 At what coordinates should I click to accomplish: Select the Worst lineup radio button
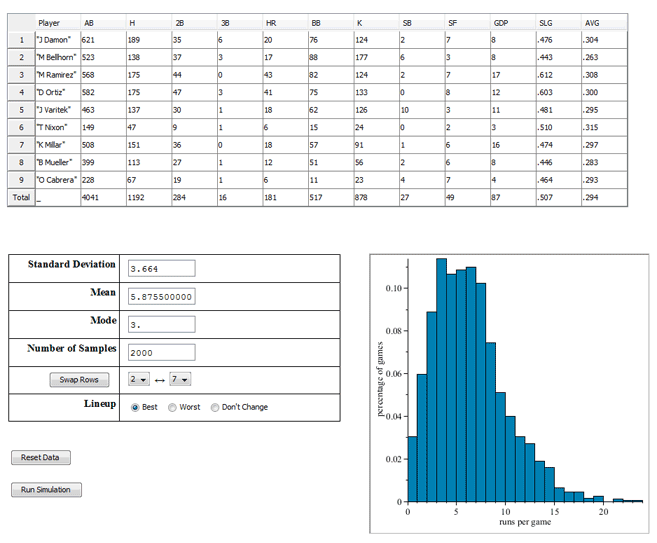click(x=173, y=407)
